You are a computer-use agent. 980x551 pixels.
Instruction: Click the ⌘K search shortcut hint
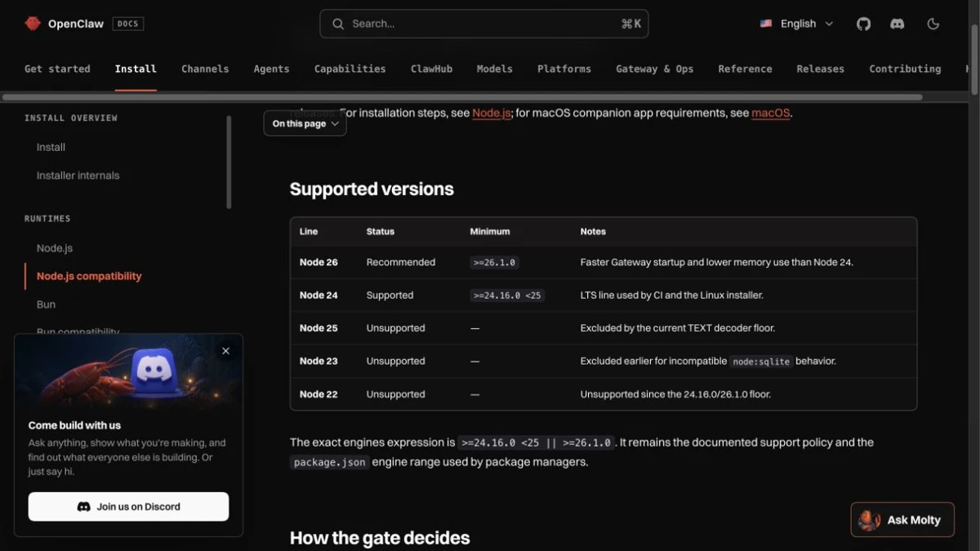[x=631, y=24]
